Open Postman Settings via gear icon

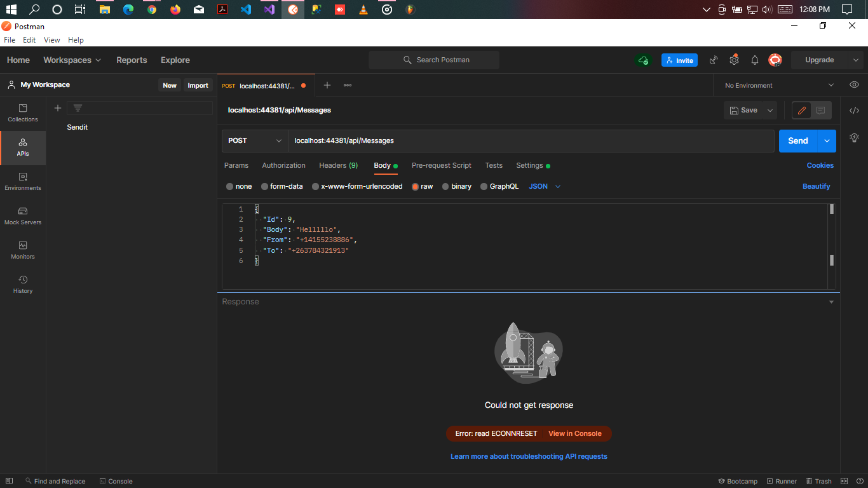pos(734,60)
